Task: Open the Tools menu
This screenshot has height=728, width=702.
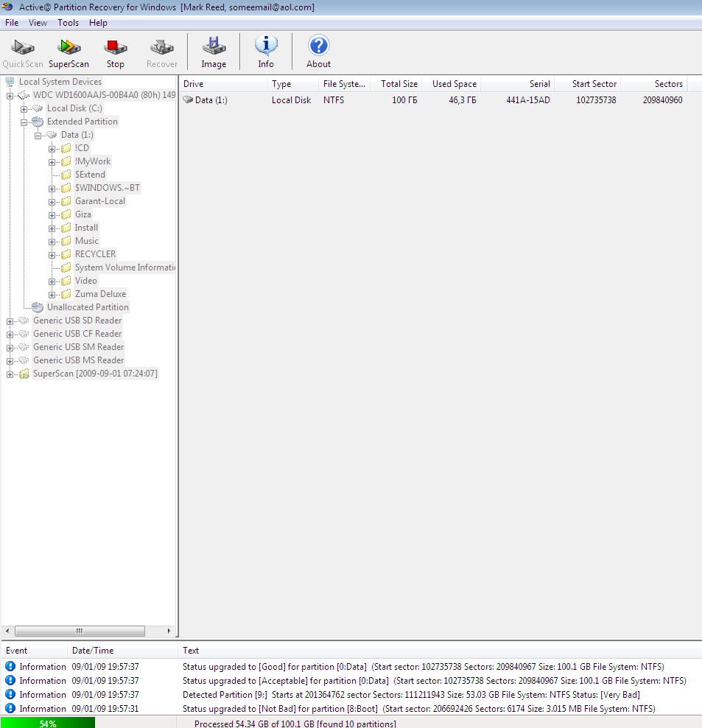Action: [68, 23]
